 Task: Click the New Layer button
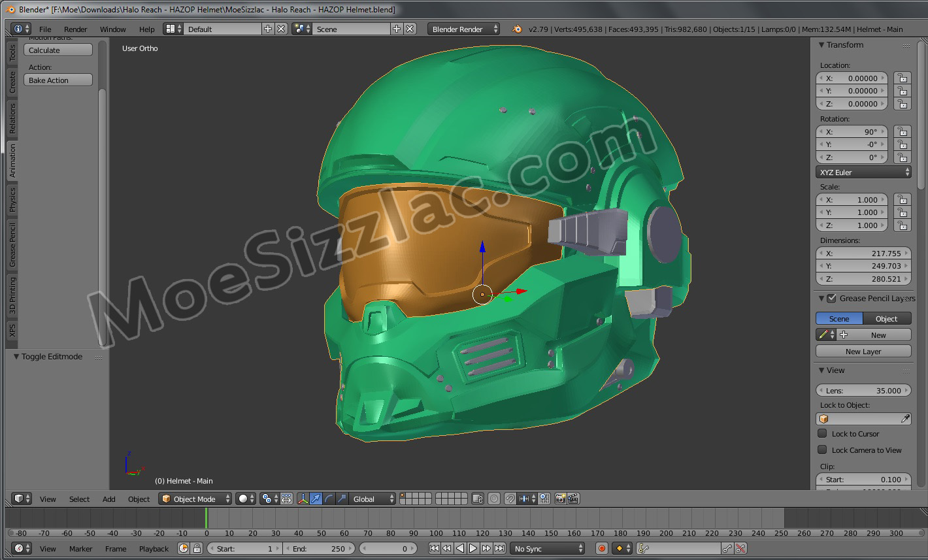(x=863, y=352)
